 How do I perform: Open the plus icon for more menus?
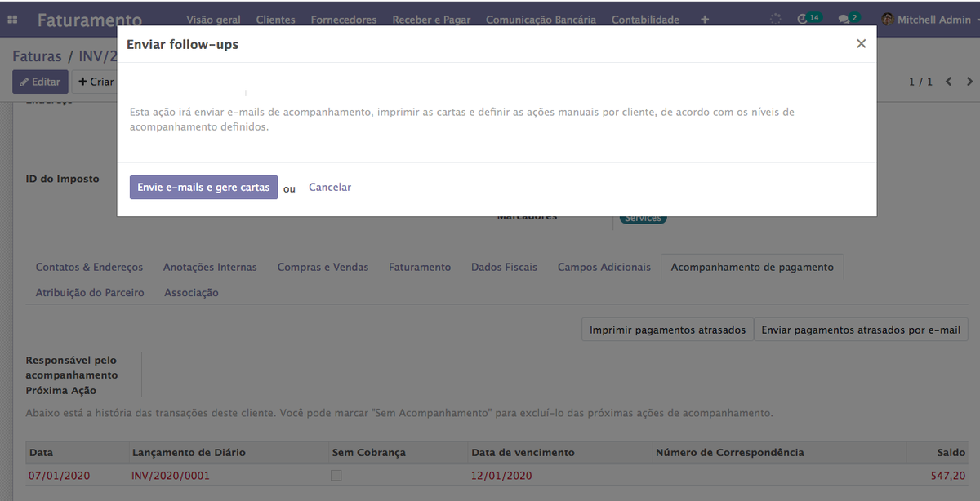(x=705, y=20)
